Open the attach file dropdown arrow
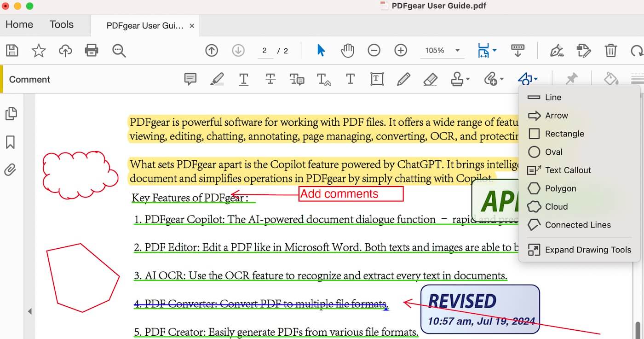This screenshot has height=339, width=644. coord(501,79)
